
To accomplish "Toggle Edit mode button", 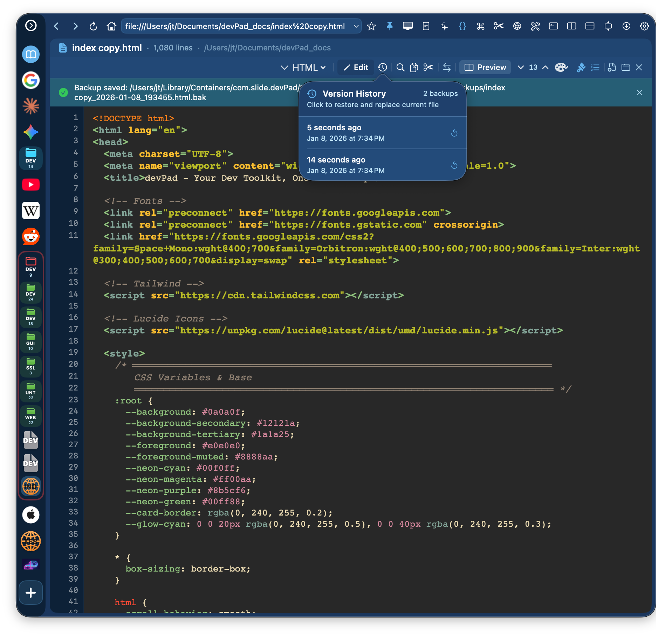I will [356, 67].
